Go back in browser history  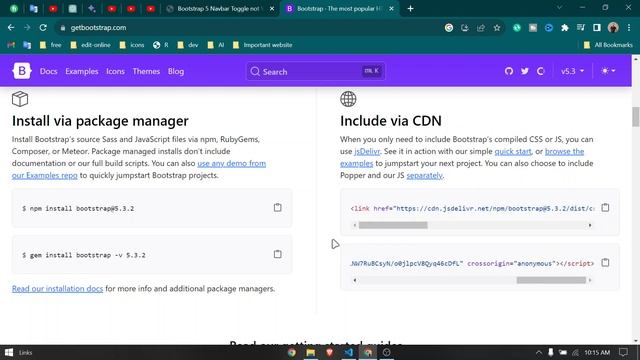11,27
